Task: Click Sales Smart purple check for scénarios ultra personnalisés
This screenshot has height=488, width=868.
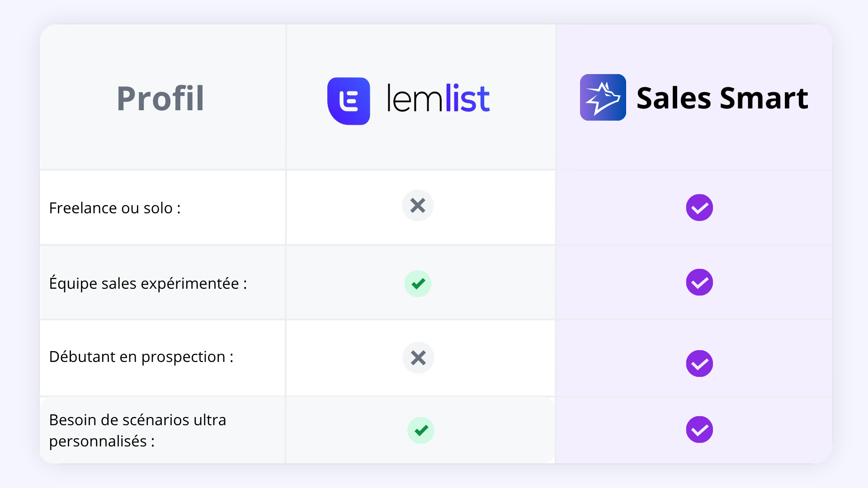Action: (x=699, y=430)
